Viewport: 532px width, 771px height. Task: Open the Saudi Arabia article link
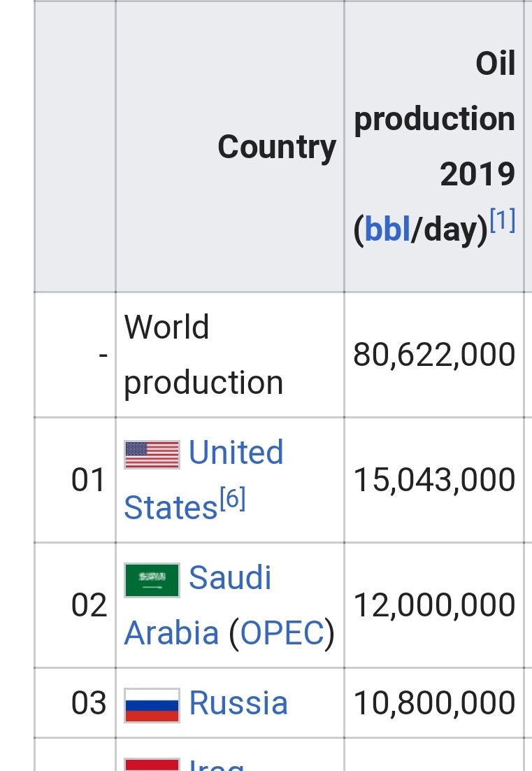[230, 578]
